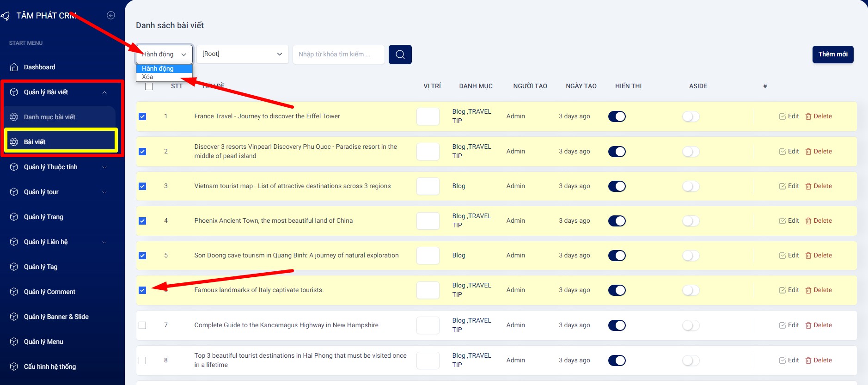Viewport: 868px width, 385px height.
Task: Open Danh mục bài viết in sidebar
Action: (49, 117)
